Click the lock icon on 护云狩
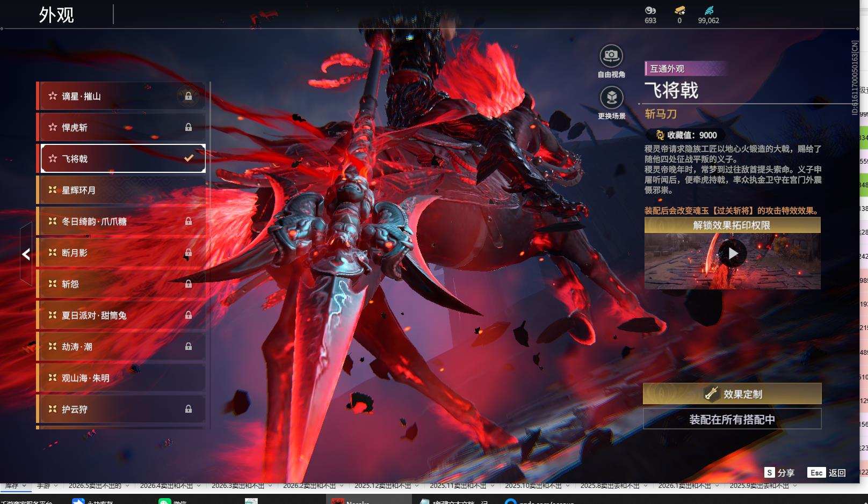 click(x=189, y=409)
